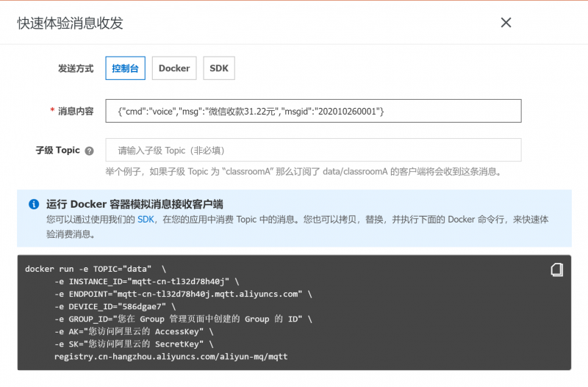Click the GROUP_ID line in the code block
The image size is (588, 387).
coord(183,319)
